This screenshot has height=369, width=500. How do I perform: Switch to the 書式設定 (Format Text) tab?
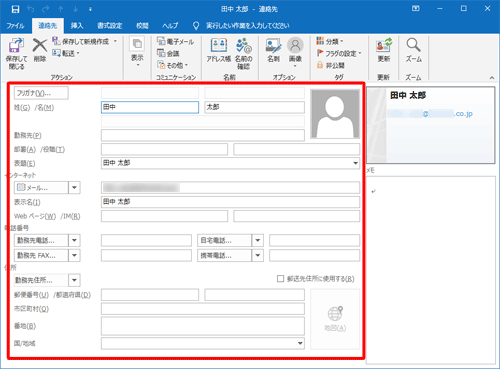110,26
